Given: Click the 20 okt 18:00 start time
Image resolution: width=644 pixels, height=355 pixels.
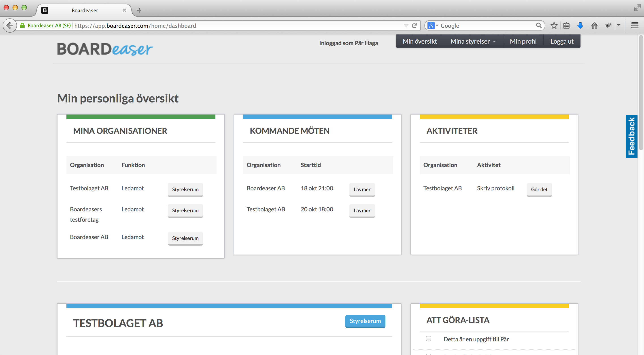Looking at the screenshot, I should coord(317,209).
